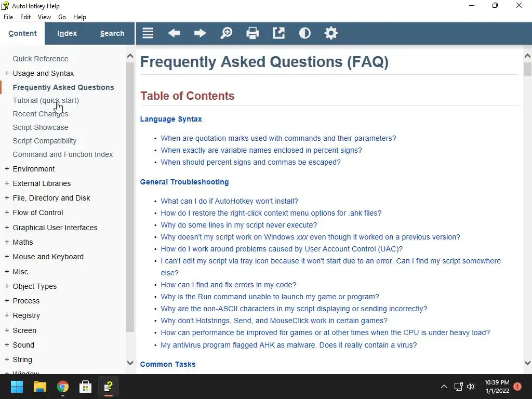Expand the Misc. tree node
Image resolution: width=532 pixels, height=399 pixels.
point(7,271)
